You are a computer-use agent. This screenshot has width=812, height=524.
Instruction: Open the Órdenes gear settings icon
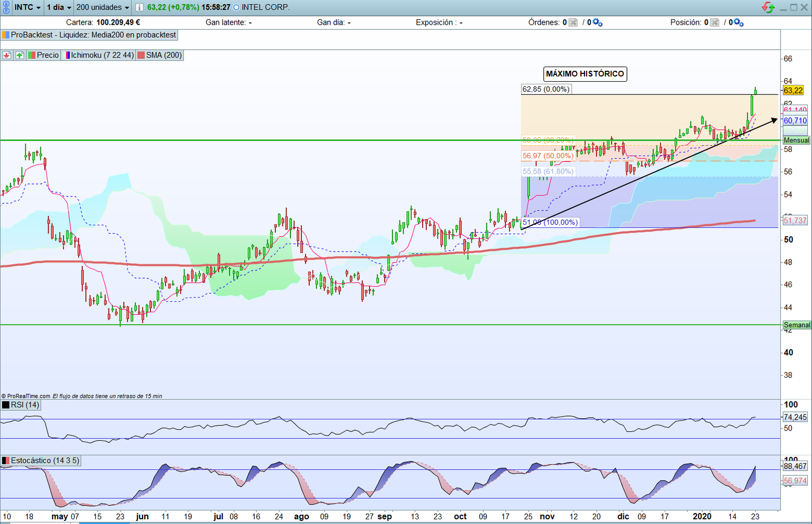tap(598, 23)
